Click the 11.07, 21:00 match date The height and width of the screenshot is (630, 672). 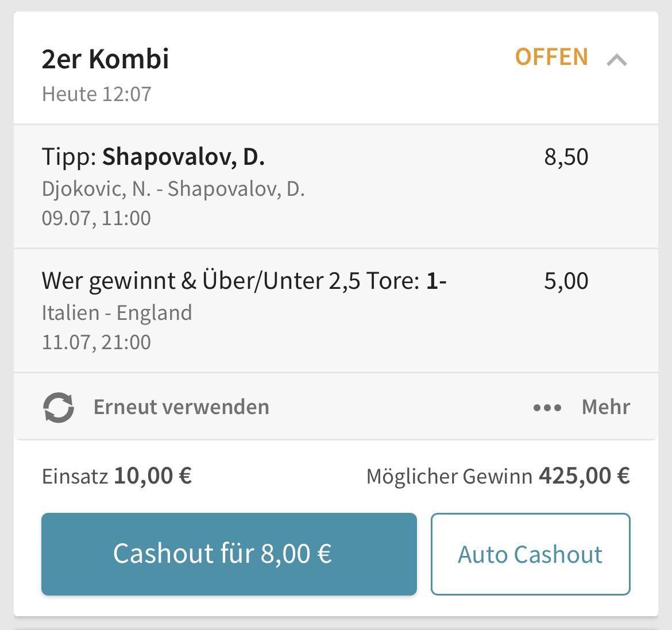click(96, 342)
